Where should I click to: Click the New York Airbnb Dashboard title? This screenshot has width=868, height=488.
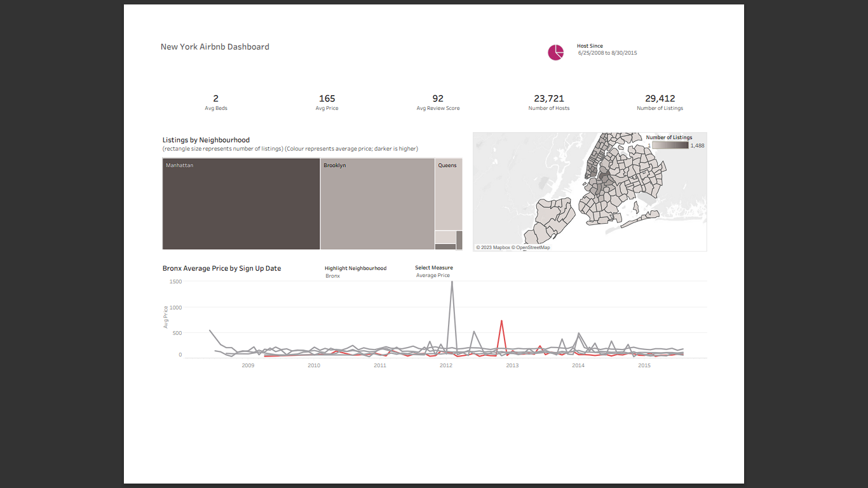pyautogui.click(x=215, y=46)
